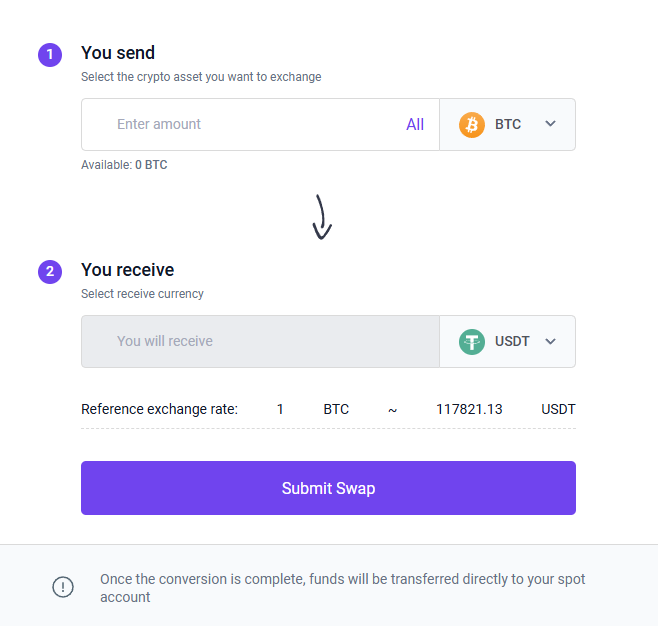Click the You receive heading
The image size is (658, 626).
(x=127, y=270)
